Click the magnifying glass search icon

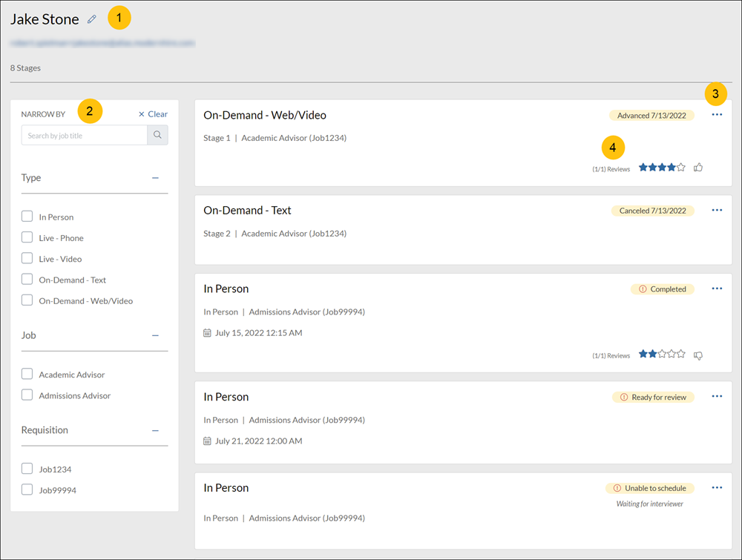click(x=157, y=135)
